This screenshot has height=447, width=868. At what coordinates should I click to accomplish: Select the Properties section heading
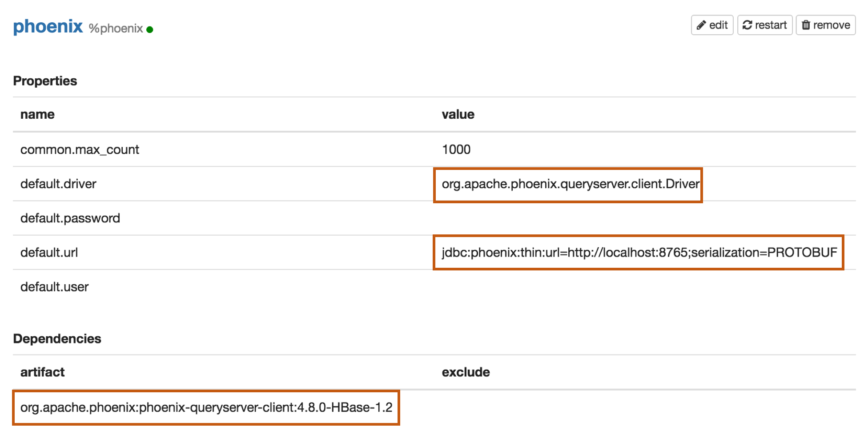[x=45, y=81]
